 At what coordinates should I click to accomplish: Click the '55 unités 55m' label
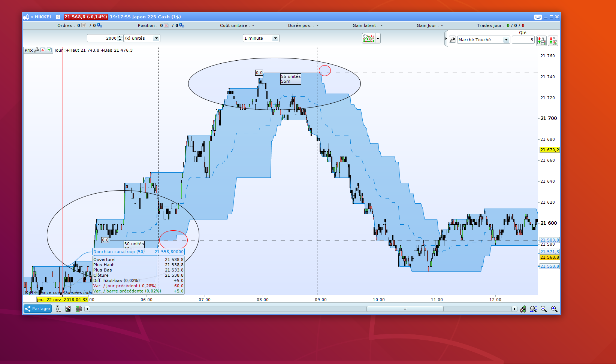(x=291, y=79)
